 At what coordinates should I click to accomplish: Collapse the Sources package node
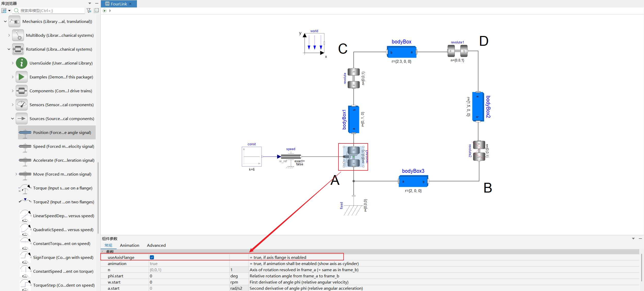click(x=13, y=119)
